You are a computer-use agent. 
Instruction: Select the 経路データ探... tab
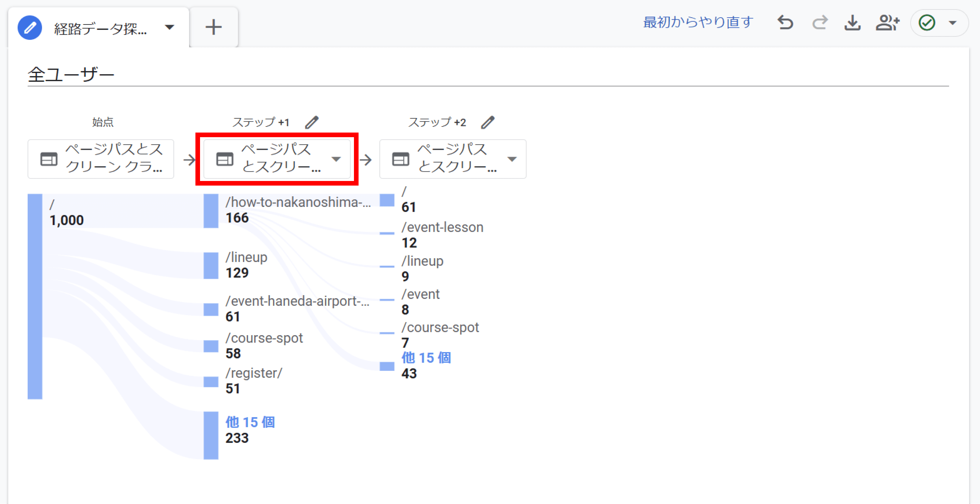(98, 27)
